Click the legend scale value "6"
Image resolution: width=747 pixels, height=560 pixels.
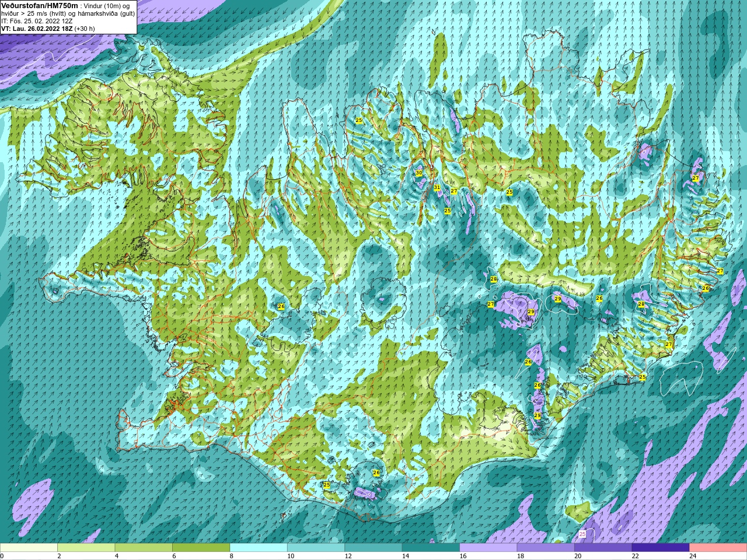[x=174, y=556]
